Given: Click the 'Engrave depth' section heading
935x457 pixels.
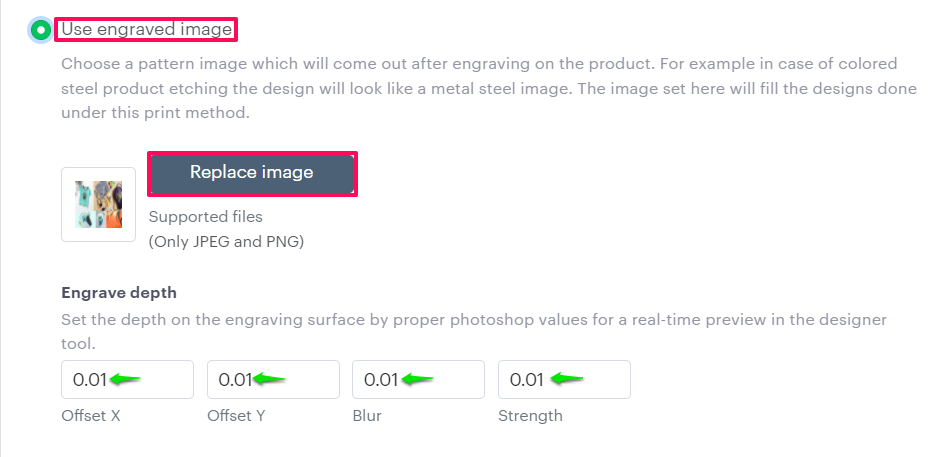Looking at the screenshot, I should point(119,293).
